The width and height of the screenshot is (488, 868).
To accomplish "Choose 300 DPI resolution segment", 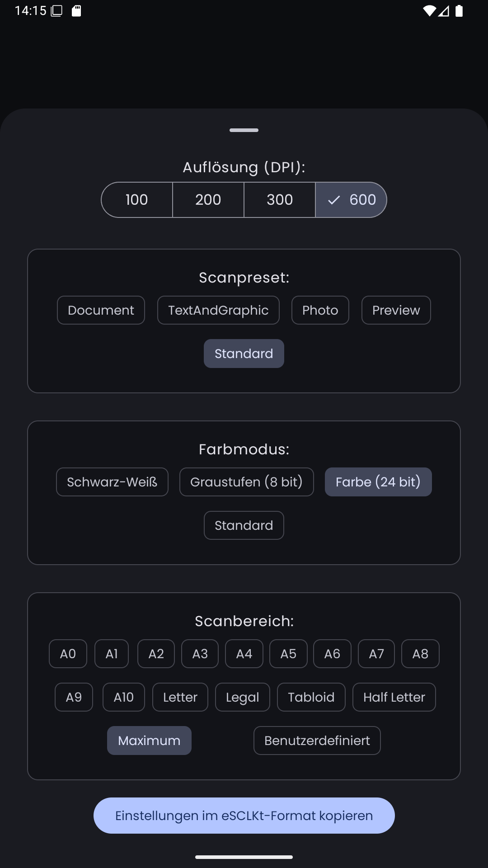I will click(280, 200).
